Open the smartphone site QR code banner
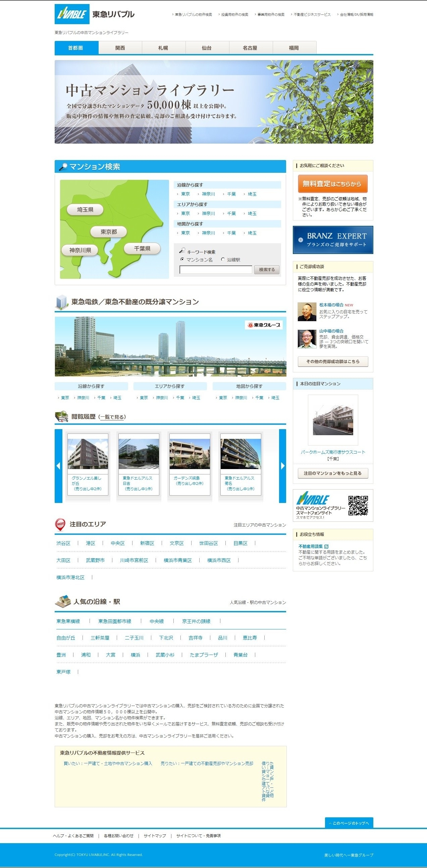The width and height of the screenshot is (427, 868). (333, 505)
